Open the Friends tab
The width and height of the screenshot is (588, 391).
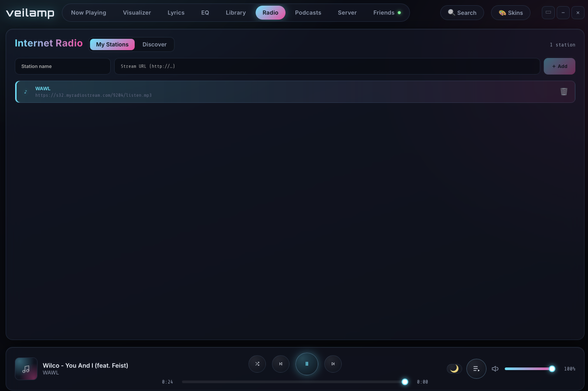387,13
